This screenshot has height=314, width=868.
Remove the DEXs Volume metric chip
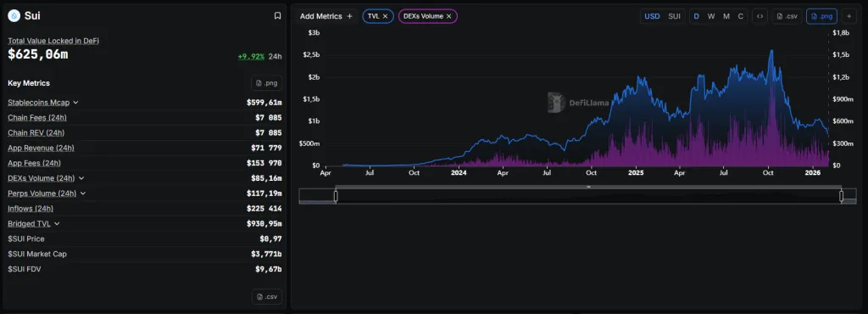point(449,16)
